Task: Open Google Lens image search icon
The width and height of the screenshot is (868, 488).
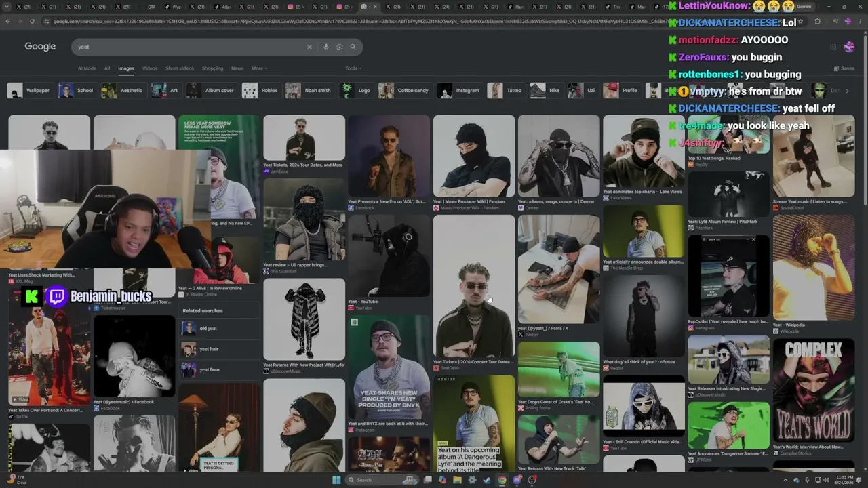Action: [340, 47]
